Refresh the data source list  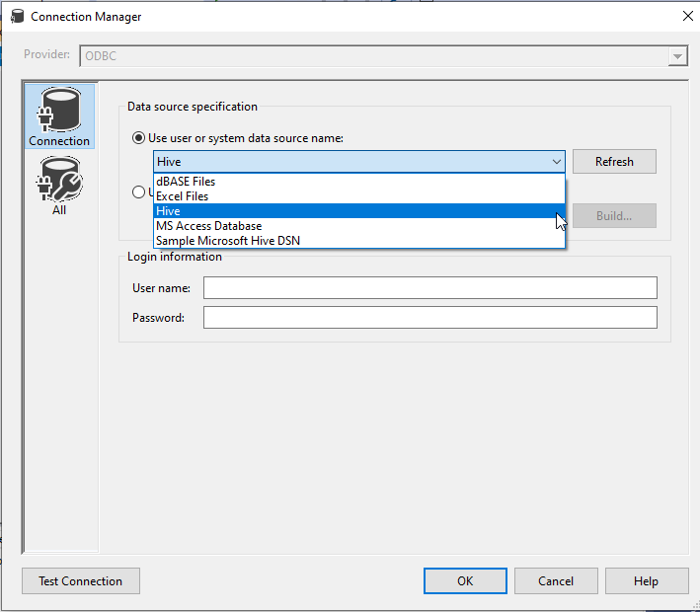[x=614, y=162]
